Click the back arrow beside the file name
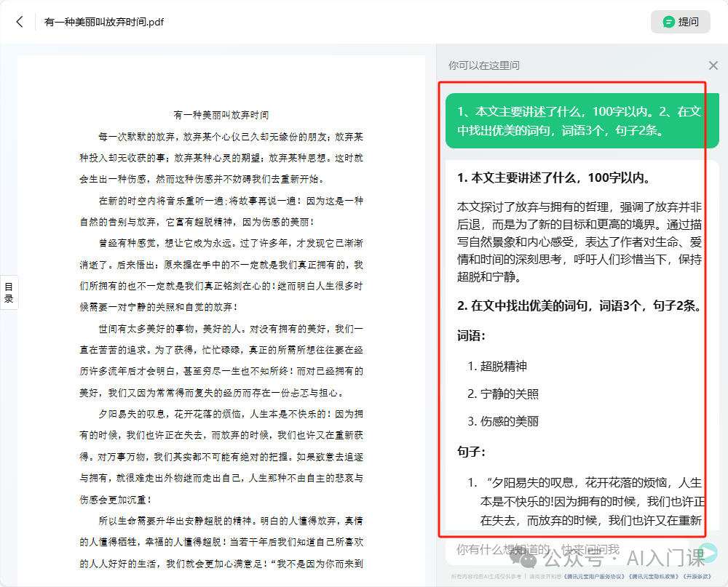This screenshot has width=728, height=587. coord(20,22)
